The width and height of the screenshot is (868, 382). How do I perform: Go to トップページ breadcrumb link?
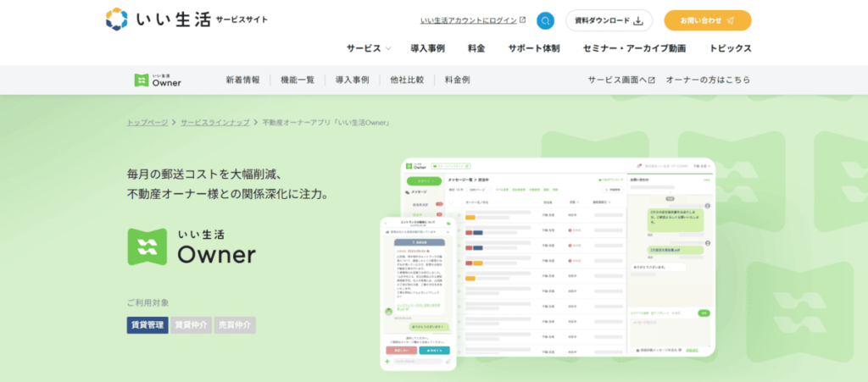coord(147,122)
